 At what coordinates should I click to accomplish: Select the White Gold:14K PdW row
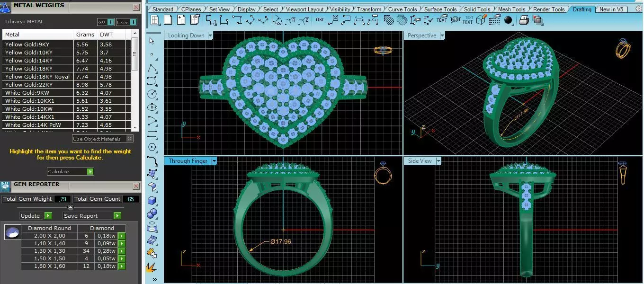[66, 125]
